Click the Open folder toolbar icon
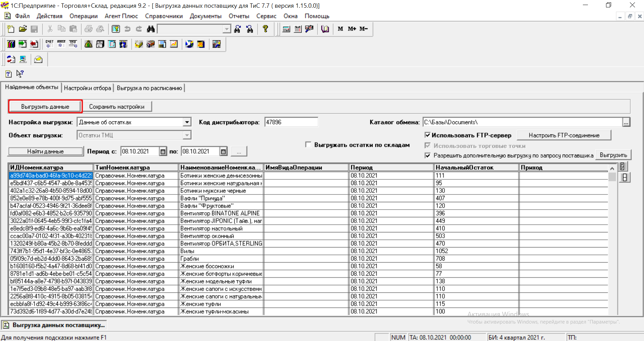644x341 pixels. 22,29
